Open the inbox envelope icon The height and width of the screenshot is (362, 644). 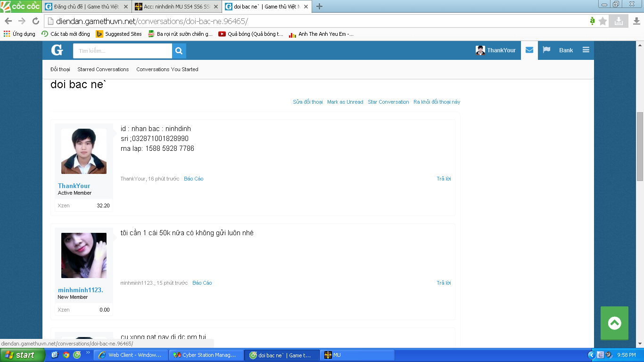coord(529,50)
